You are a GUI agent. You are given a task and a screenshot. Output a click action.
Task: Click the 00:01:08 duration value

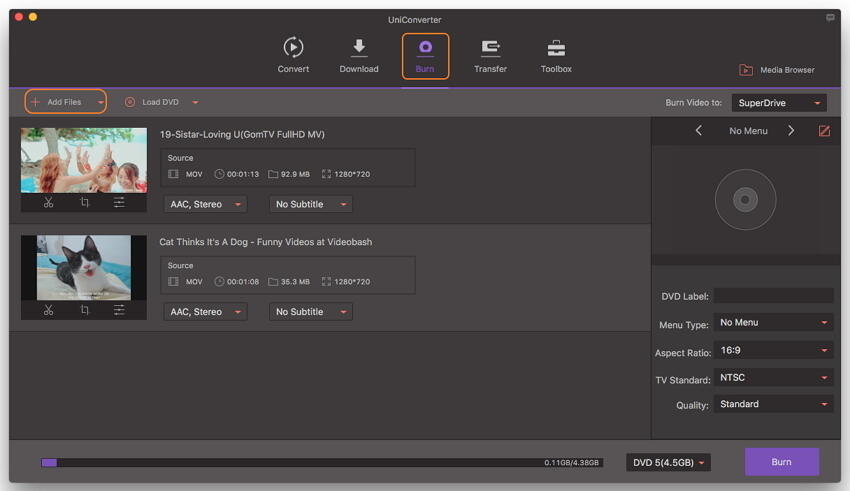click(x=242, y=282)
